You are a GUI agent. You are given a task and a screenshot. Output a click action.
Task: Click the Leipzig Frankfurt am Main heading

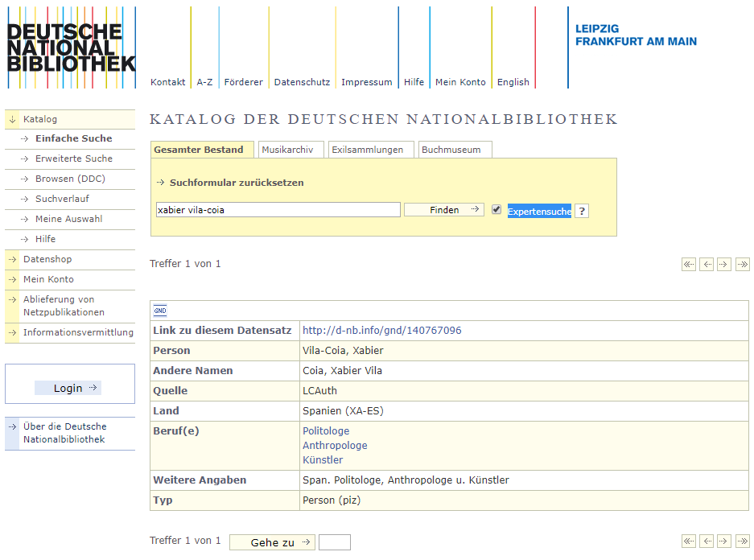click(636, 35)
